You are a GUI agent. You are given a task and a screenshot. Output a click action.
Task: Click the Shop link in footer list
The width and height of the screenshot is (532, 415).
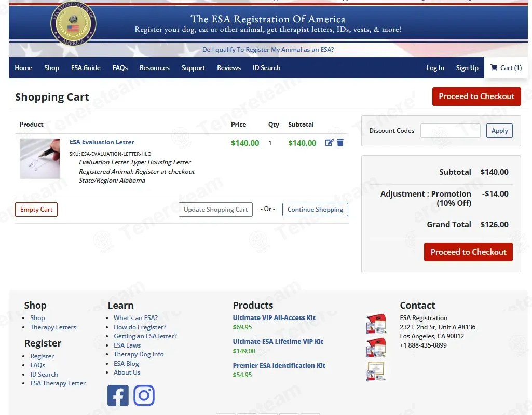pyautogui.click(x=37, y=318)
